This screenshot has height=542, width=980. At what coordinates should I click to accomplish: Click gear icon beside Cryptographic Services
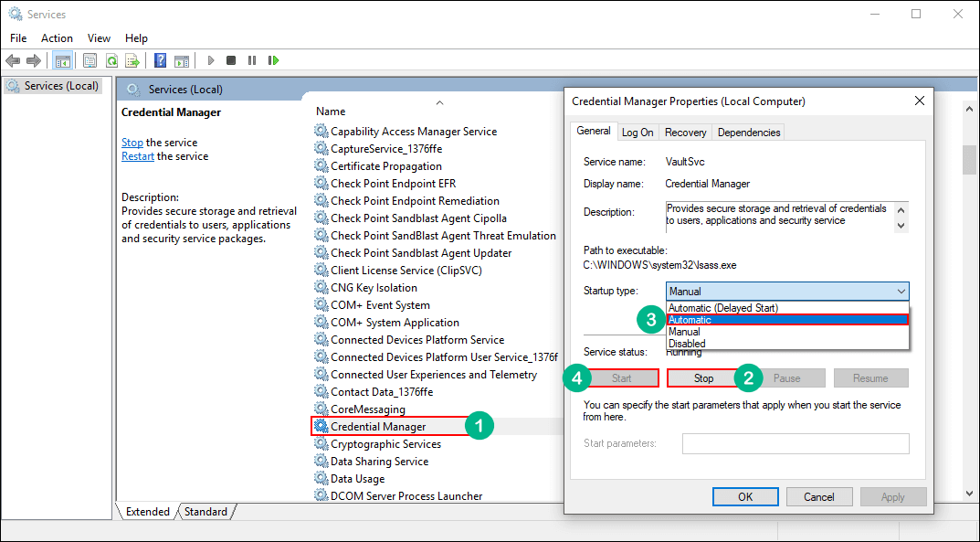(x=321, y=443)
